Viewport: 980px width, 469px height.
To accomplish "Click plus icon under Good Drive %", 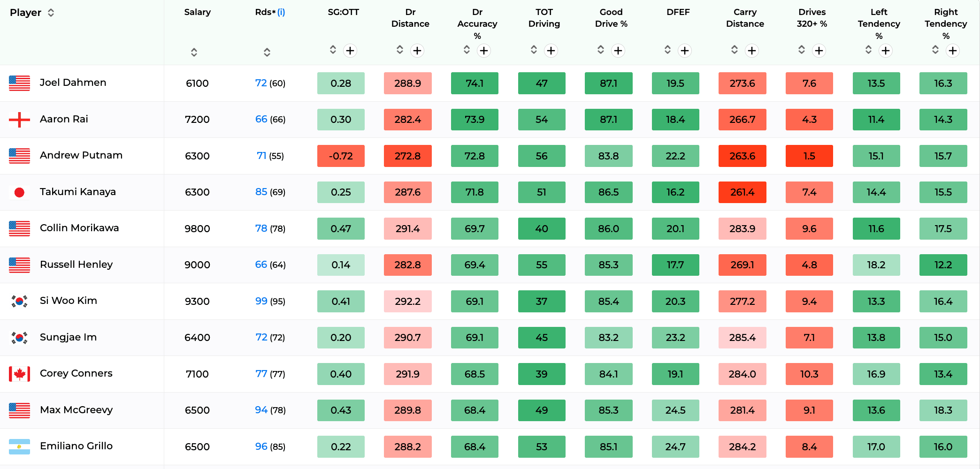I will point(618,51).
